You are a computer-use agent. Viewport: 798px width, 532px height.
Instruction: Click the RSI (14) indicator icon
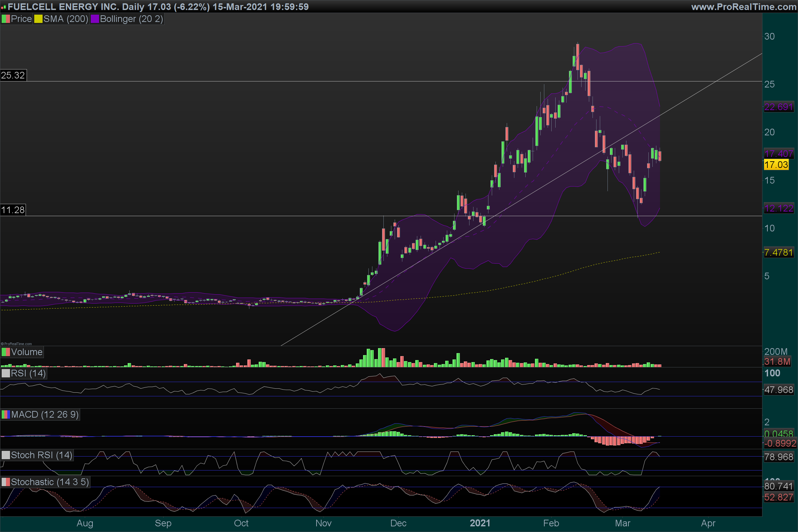pyautogui.click(x=6, y=373)
